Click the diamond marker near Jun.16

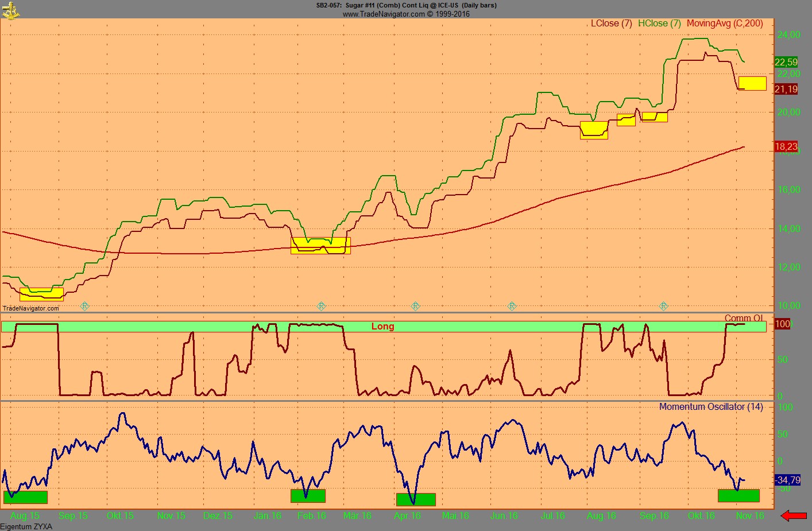click(512, 306)
